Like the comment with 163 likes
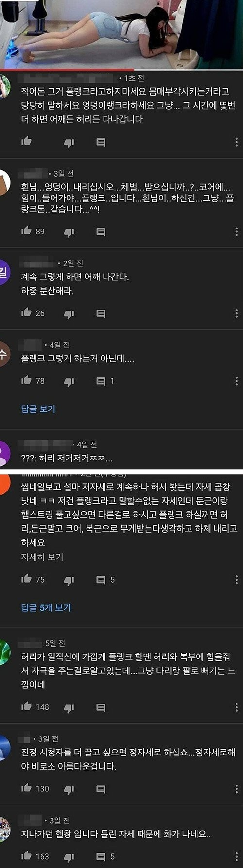 coord(26,856)
